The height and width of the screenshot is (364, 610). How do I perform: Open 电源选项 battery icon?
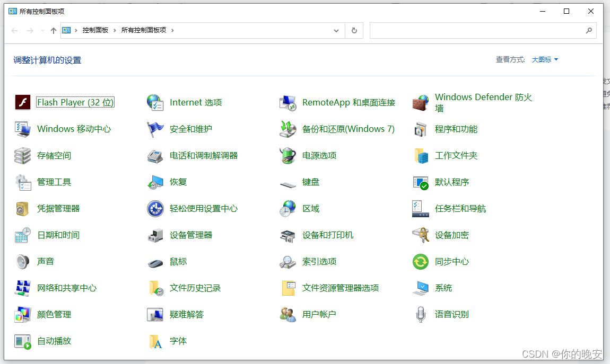288,155
